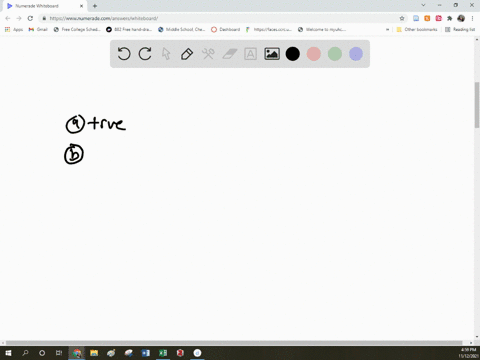Open the red extension icon in the browser toolbar
This screenshot has width=480, height=360.
(438, 18)
